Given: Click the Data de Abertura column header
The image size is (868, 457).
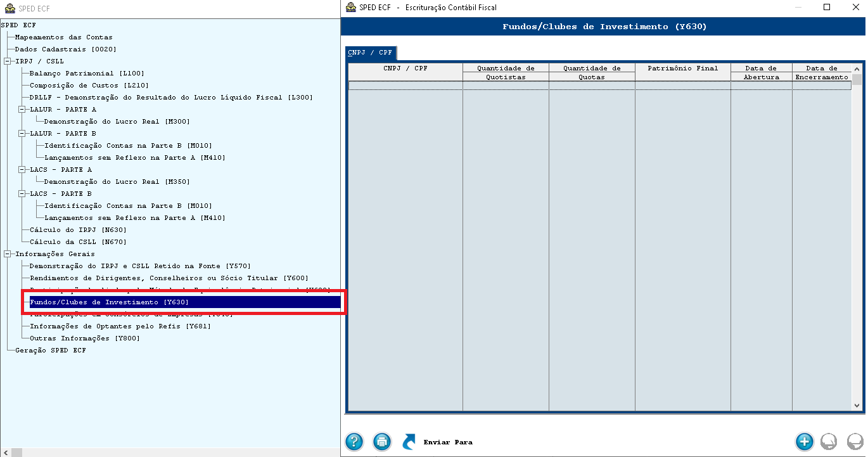Looking at the screenshot, I should [761, 72].
